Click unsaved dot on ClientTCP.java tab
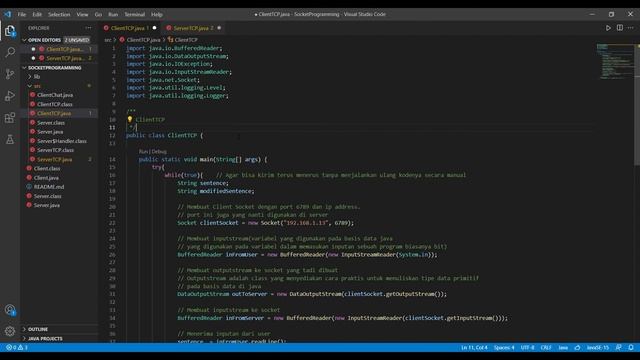The width and height of the screenshot is (640, 360). click(x=154, y=28)
